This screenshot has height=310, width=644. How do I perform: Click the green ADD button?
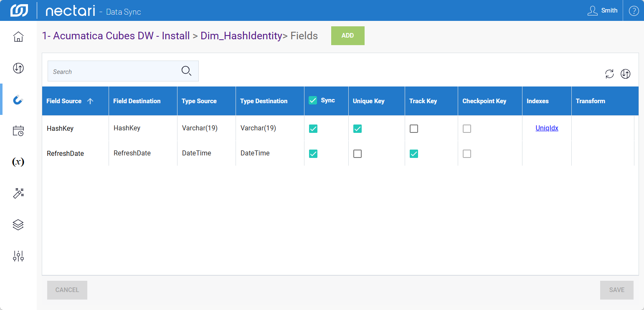(x=348, y=36)
